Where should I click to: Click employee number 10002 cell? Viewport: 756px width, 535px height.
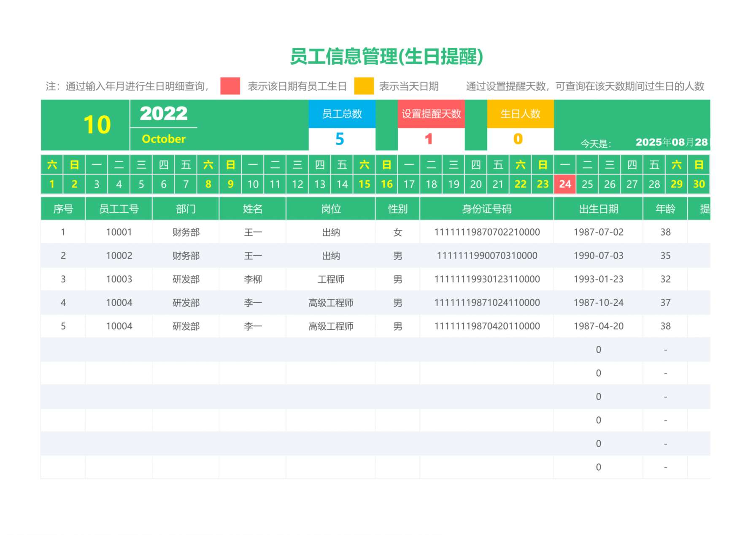(x=119, y=256)
